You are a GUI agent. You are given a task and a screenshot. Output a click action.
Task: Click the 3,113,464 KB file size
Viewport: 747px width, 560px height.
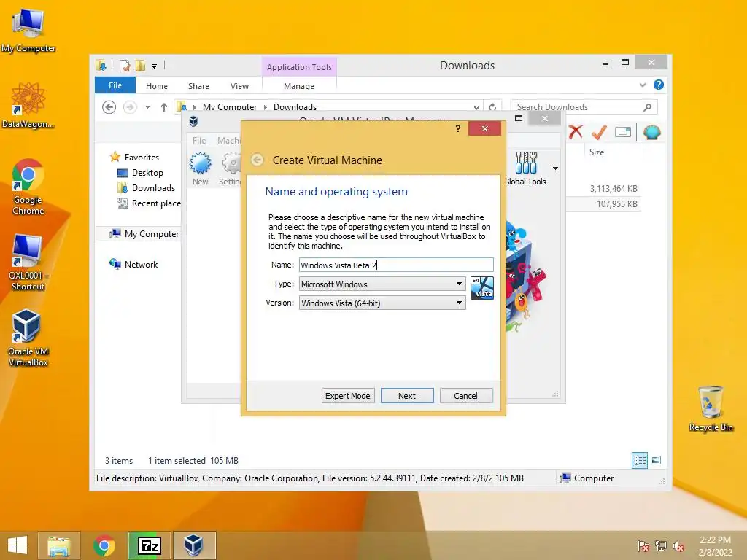click(613, 189)
